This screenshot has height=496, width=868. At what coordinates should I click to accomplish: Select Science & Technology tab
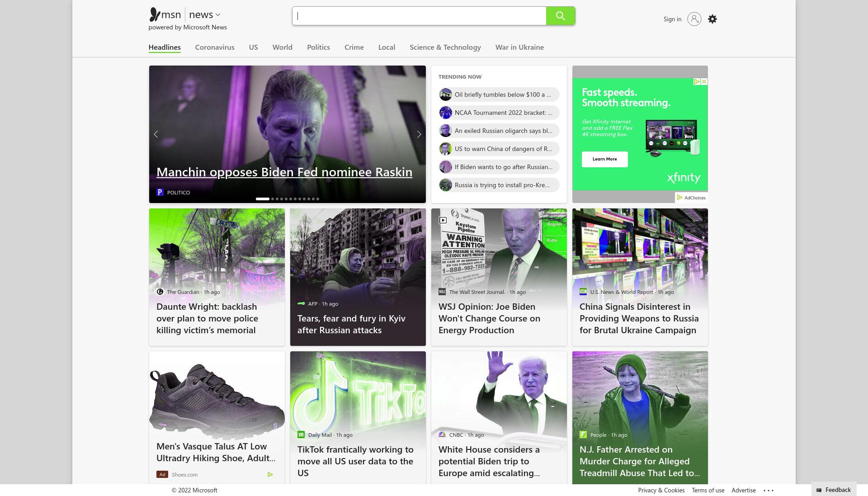point(445,47)
